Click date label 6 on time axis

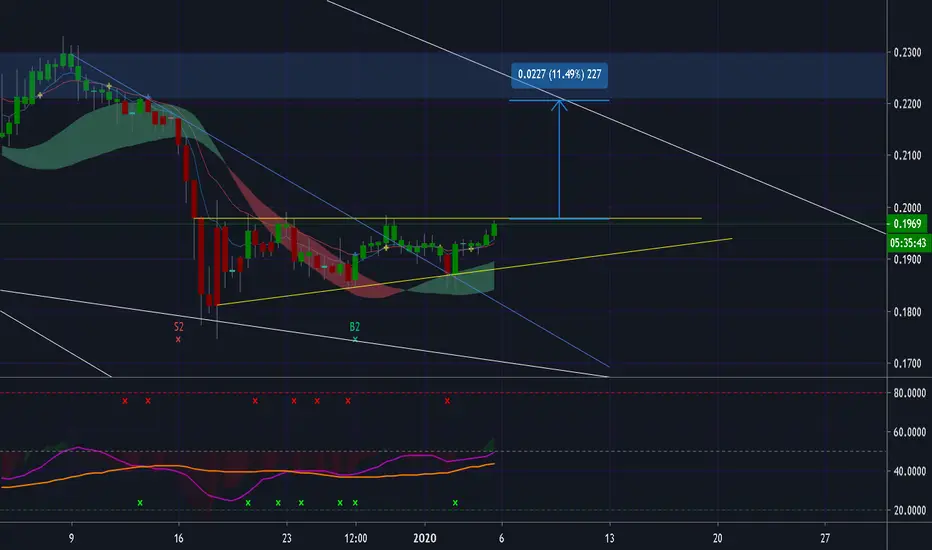tap(502, 538)
